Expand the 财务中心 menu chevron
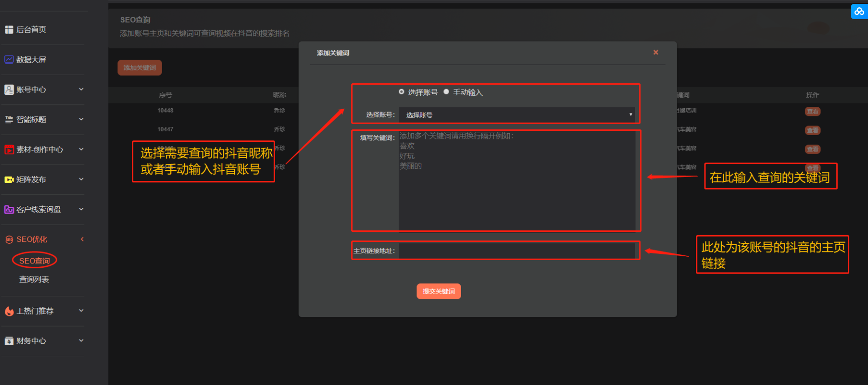This screenshot has width=868, height=385. tap(81, 340)
